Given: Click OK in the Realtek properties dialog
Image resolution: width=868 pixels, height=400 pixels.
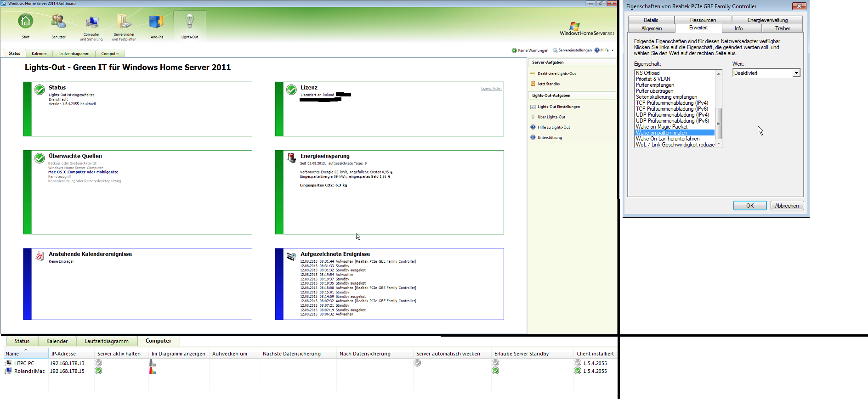Looking at the screenshot, I should [x=750, y=206].
